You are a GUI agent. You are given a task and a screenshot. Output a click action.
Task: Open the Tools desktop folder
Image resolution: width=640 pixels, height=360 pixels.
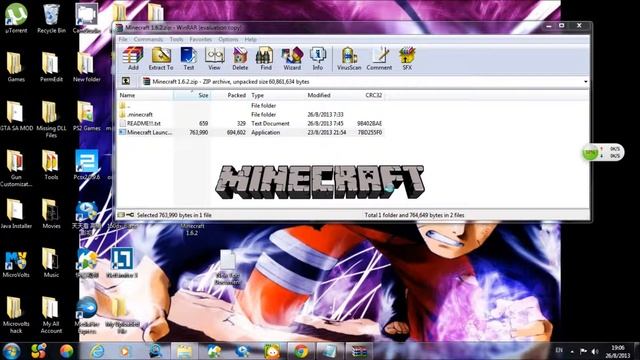(x=51, y=165)
